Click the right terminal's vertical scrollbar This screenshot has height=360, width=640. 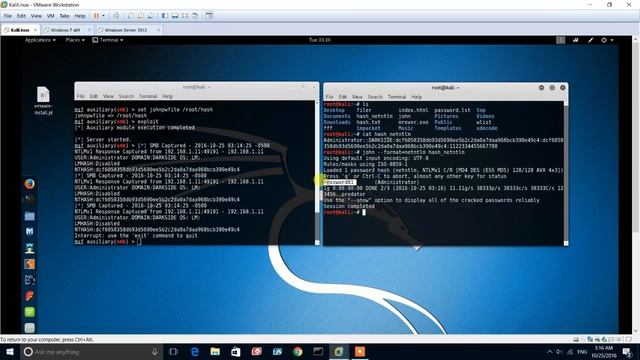point(566,173)
